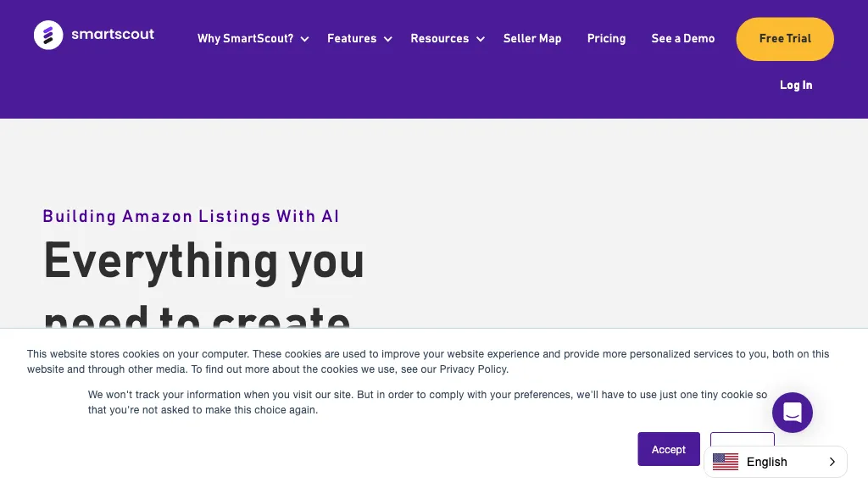Image resolution: width=868 pixels, height=488 pixels.
Task: View the Pricing page
Action: [606, 39]
